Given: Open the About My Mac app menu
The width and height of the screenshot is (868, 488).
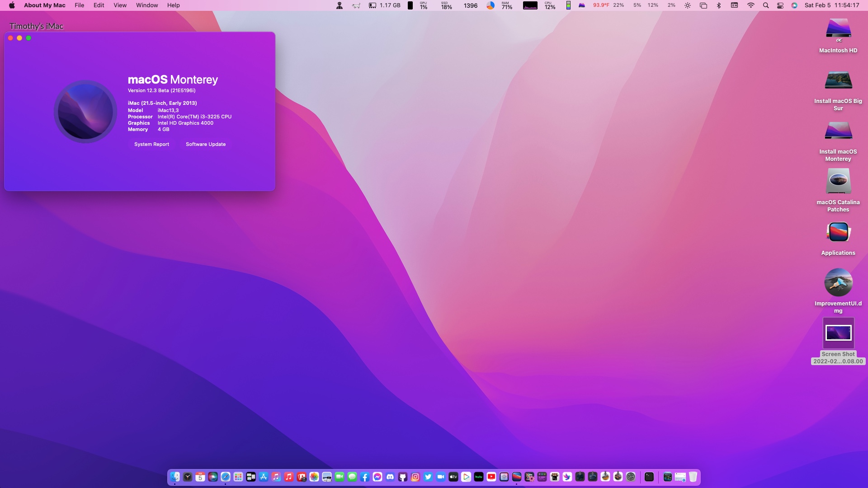Looking at the screenshot, I should pos(44,5).
